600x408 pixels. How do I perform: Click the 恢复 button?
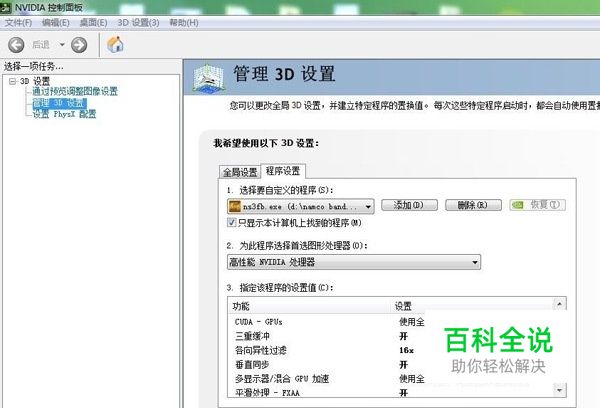(x=537, y=205)
